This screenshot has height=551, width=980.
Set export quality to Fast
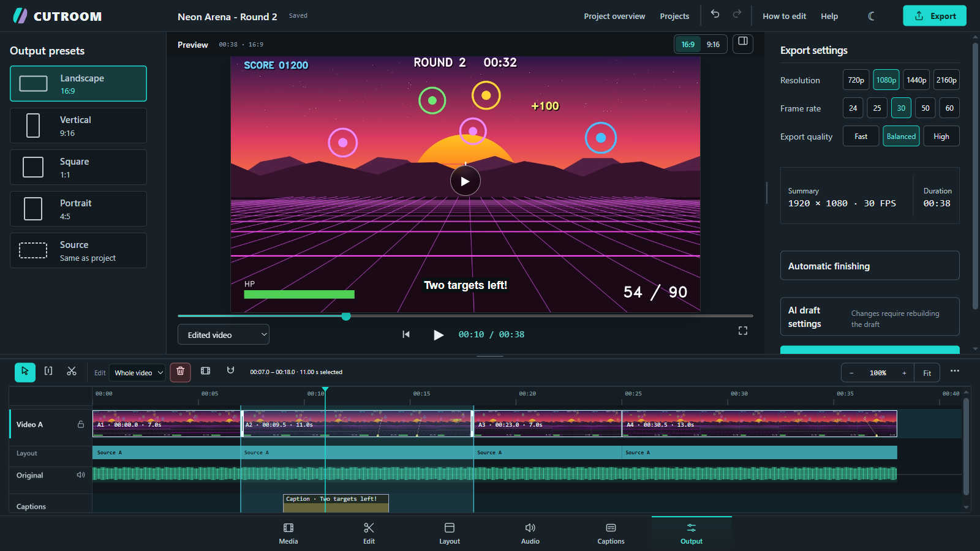click(861, 137)
